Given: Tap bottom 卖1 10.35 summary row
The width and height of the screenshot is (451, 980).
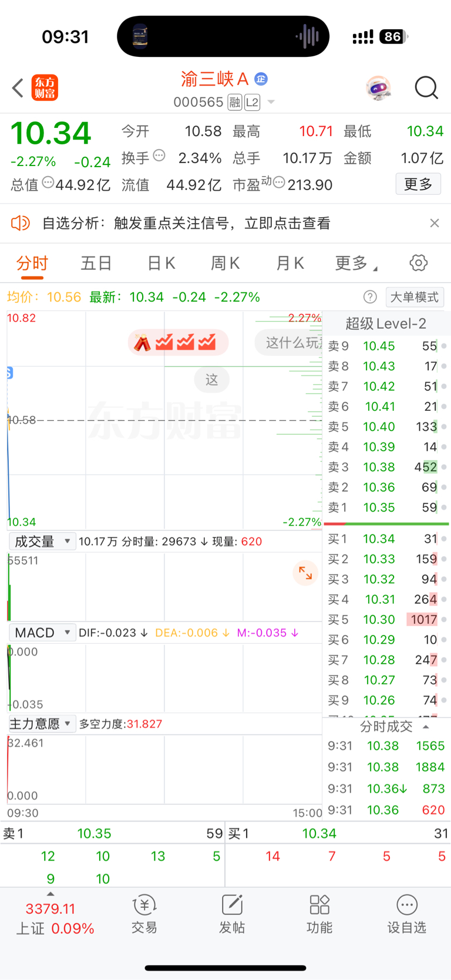Looking at the screenshot, I should (112, 833).
